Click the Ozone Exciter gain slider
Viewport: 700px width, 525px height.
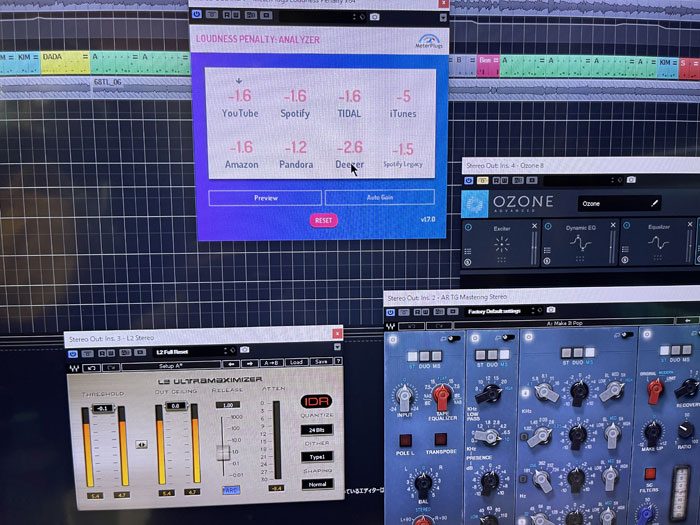pos(534,248)
